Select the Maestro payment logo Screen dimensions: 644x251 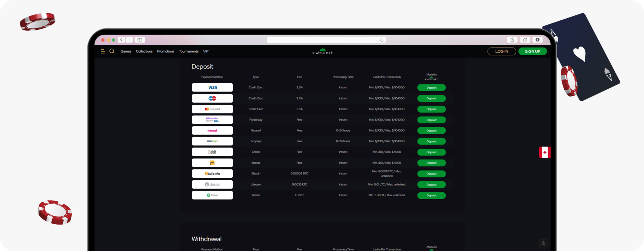[x=212, y=98]
